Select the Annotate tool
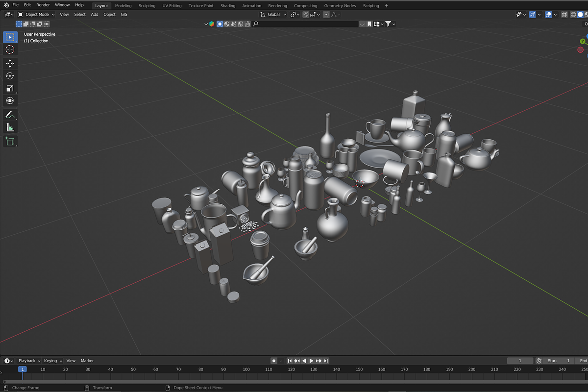Image resolution: width=588 pixels, height=392 pixels. point(10,115)
